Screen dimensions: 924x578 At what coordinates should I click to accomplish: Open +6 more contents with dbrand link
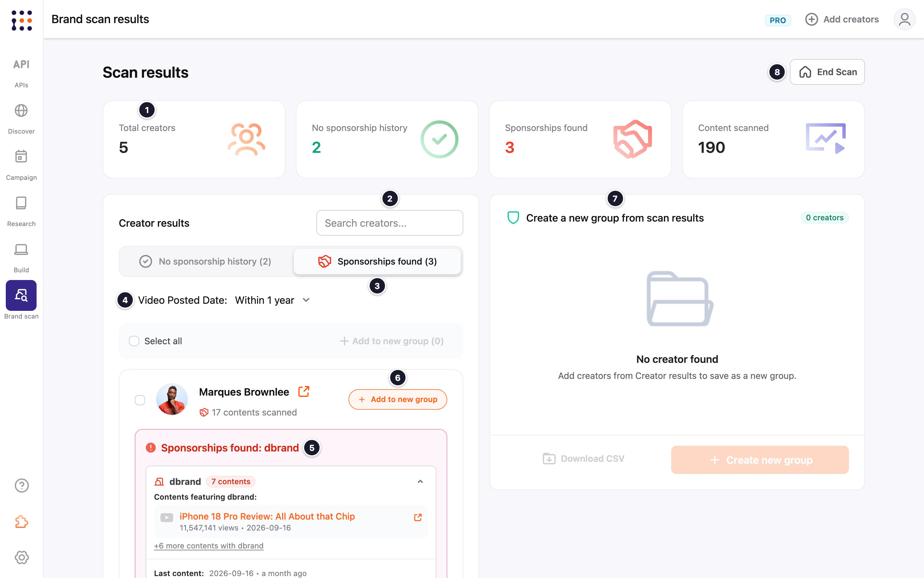(209, 546)
